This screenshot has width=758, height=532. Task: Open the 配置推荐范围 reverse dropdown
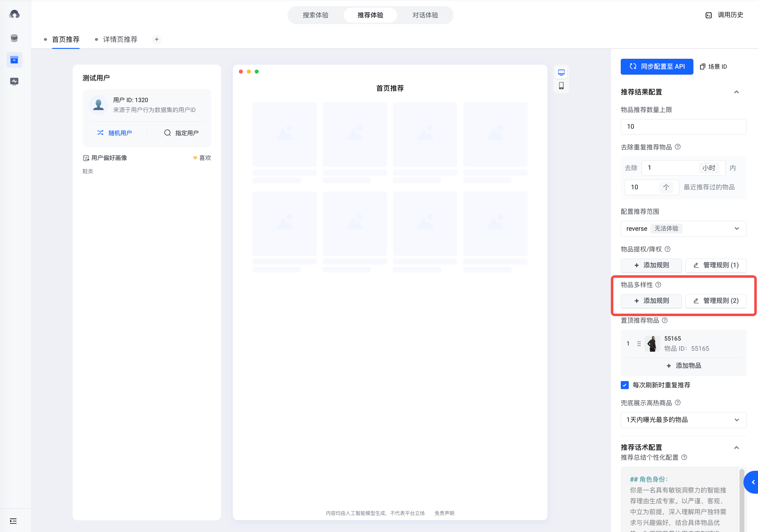[x=683, y=229]
